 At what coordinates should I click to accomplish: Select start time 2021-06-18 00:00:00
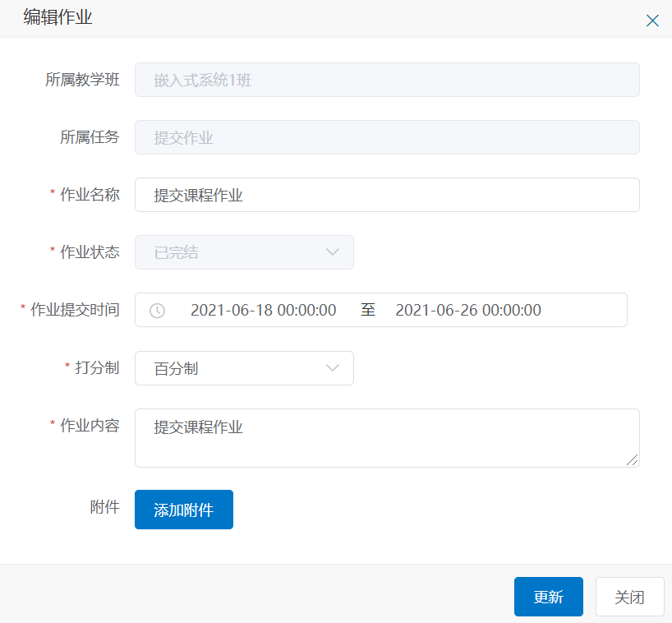(x=263, y=310)
